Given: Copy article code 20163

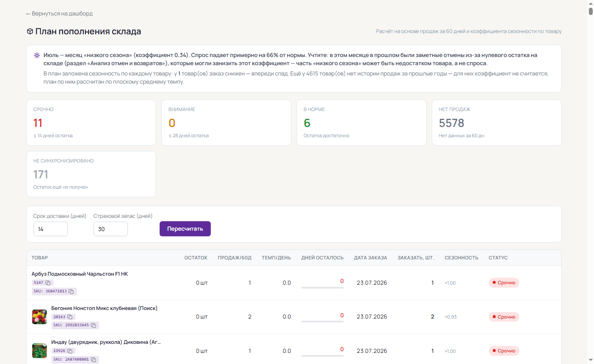Looking at the screenshot, I should pos(70,317).
